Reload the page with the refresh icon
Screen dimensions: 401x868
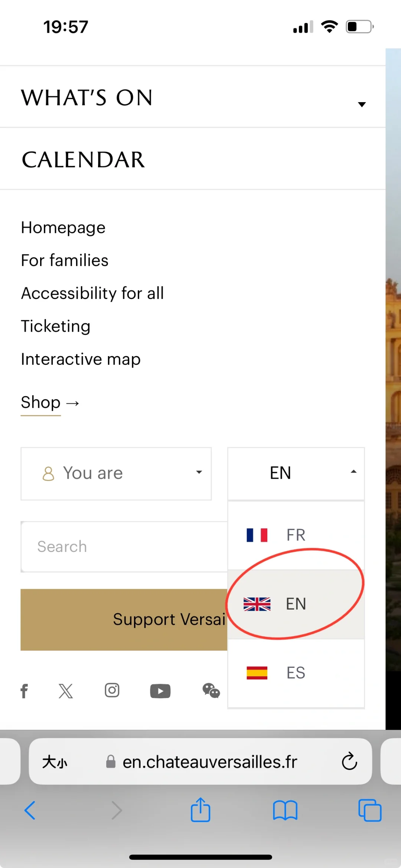349,762
